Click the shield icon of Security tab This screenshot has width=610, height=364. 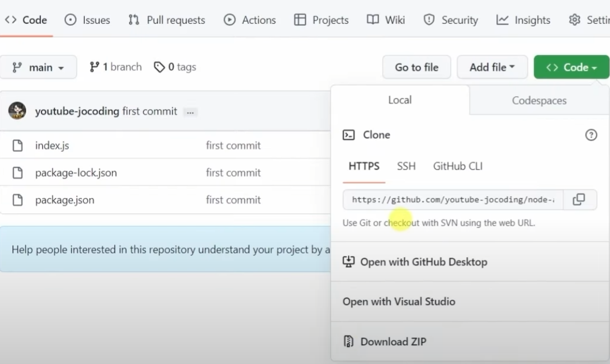pos(428,20)
